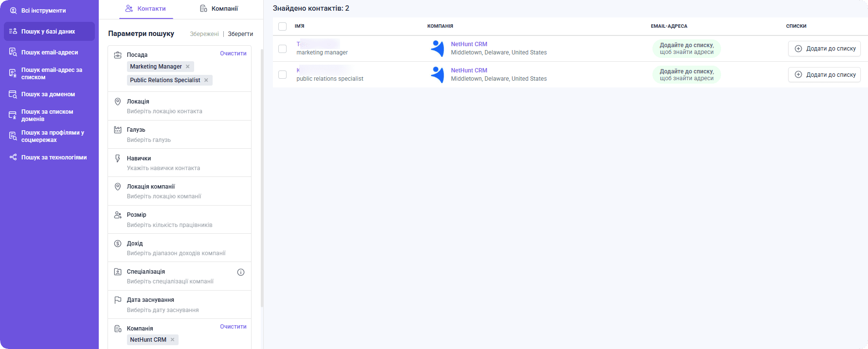The height and width of the screenshot is (349, 868).
Task: Check the public relations specialist contact checkbox
Action: 282,75
